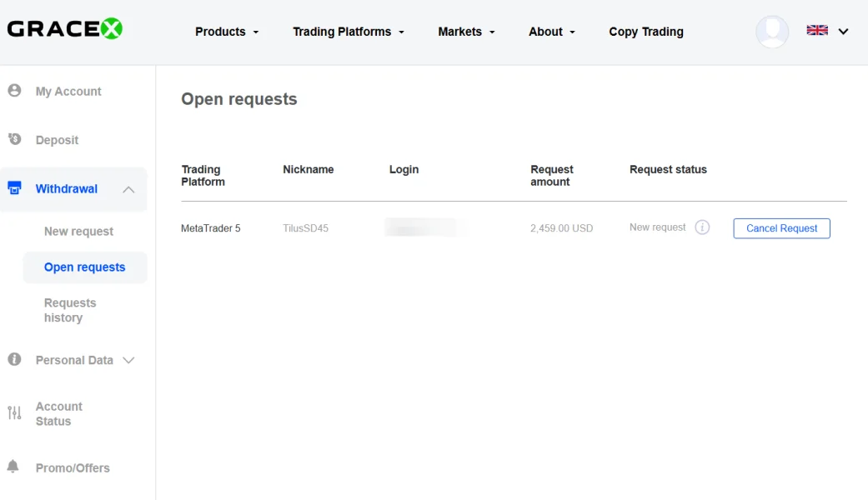Click the Login column header

(x=404, y=169)
